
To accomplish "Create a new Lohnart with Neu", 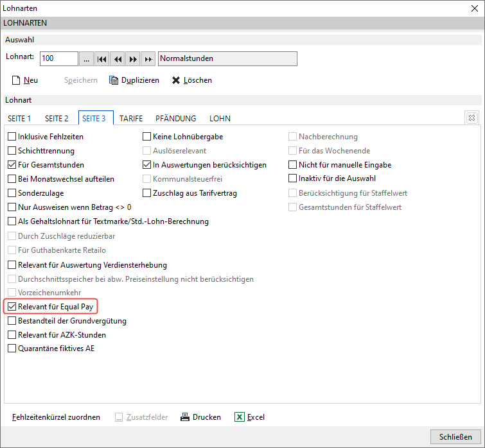I will click(25, 80).
